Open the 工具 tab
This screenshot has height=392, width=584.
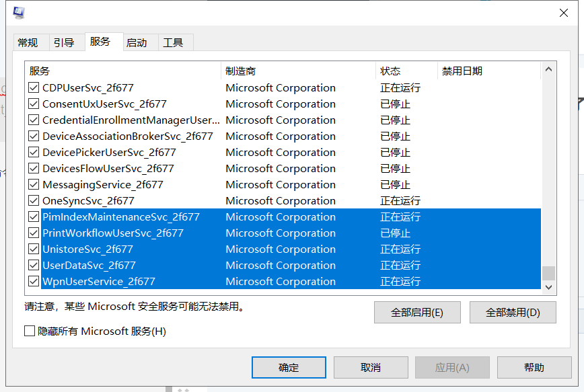(x=175, y=42)
